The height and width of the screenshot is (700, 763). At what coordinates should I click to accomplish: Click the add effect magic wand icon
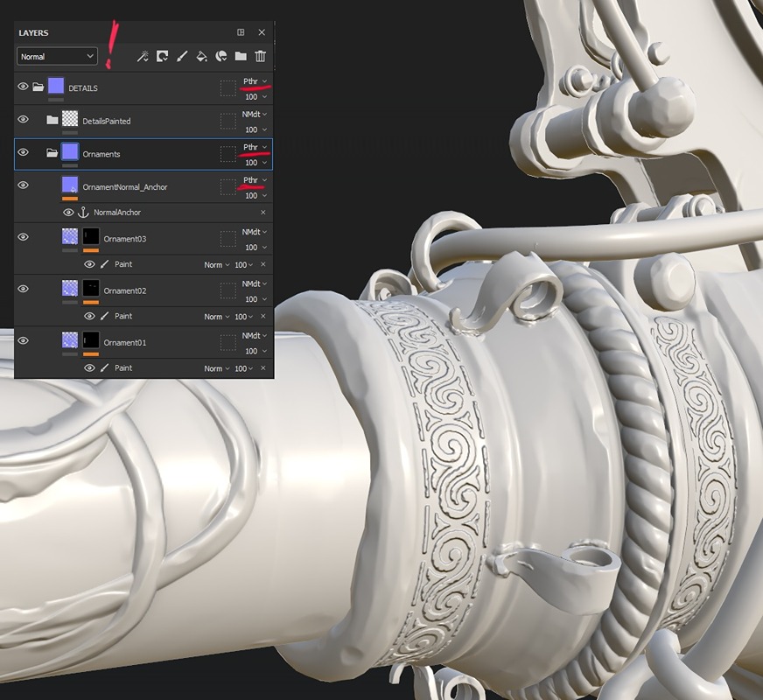[142, 56]
